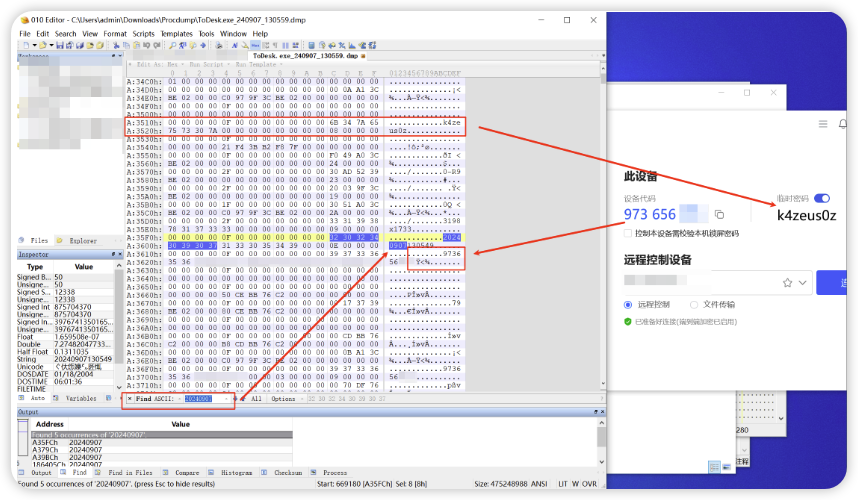The height and width of the screenshot is (500, 858).
Task: Copy the device code with the copy icon
Action: point(719,214)
